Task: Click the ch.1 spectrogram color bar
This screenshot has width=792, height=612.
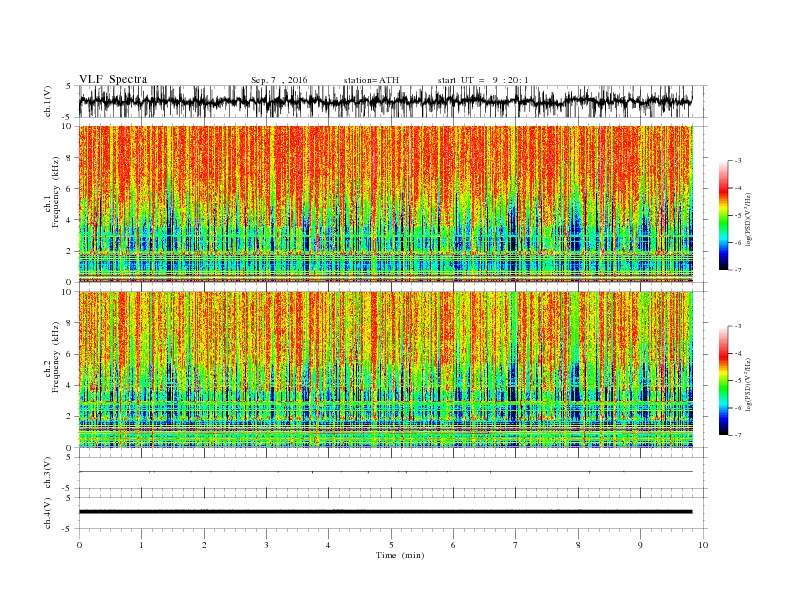Action: pyautogui.click(x=723, y=216)
